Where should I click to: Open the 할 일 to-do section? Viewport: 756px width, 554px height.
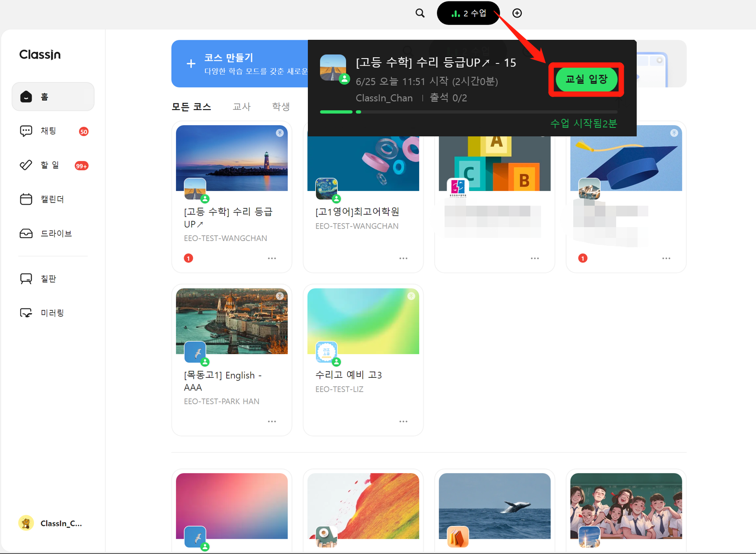click(53, 165)
